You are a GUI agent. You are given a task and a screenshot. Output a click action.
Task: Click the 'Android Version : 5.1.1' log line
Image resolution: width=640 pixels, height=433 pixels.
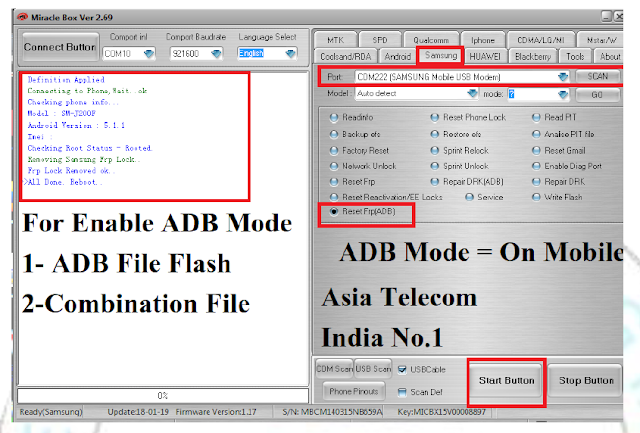(x=76, y=125)
